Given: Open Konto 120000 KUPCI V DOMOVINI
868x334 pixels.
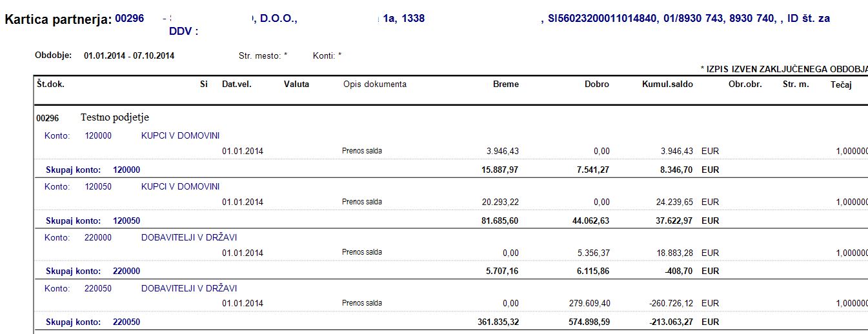Looking at the screenshot, I should tap(132, 135).
